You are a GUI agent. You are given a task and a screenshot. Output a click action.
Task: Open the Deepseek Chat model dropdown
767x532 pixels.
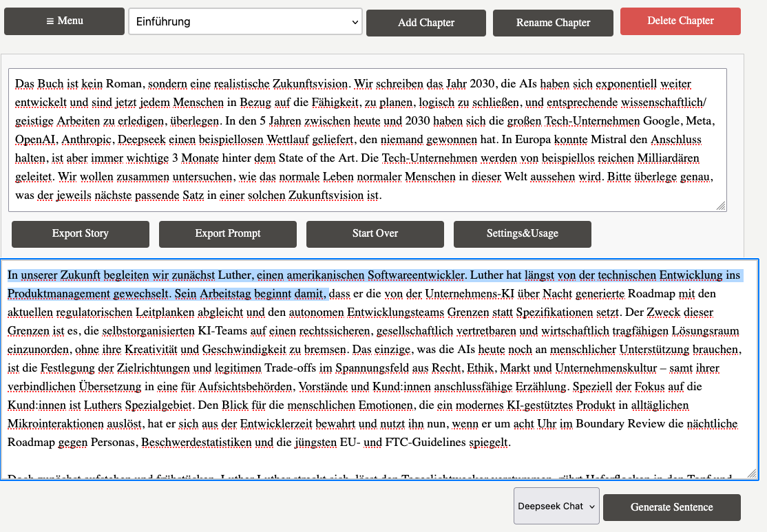[x=556, y=506]
